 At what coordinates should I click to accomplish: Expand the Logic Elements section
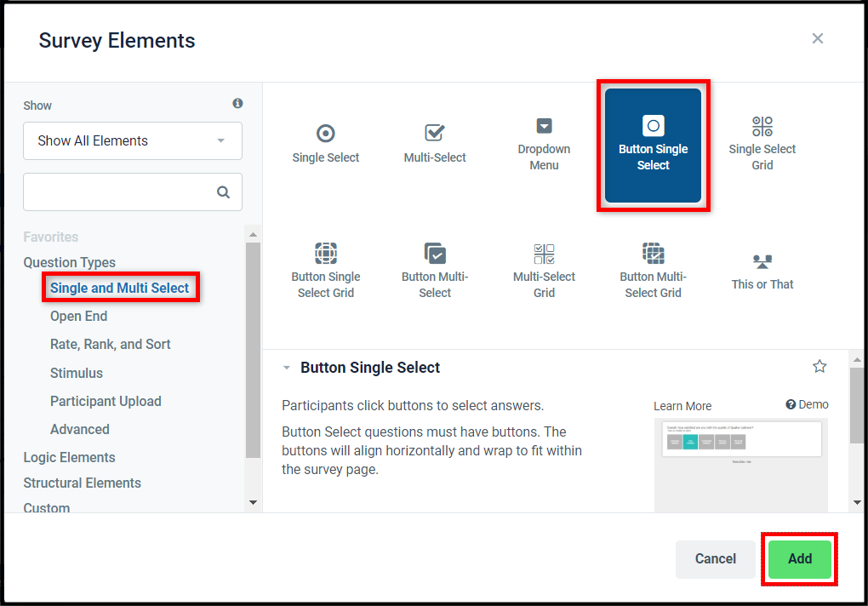(x=69, y=458)
